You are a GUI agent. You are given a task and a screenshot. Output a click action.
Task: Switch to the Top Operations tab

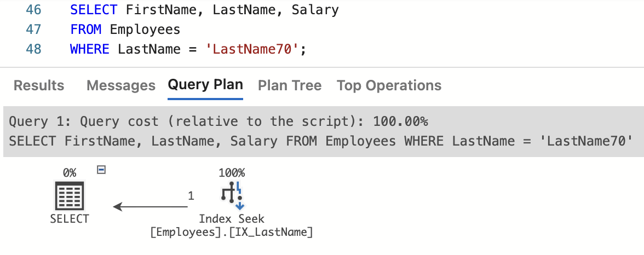click(389, 85)
